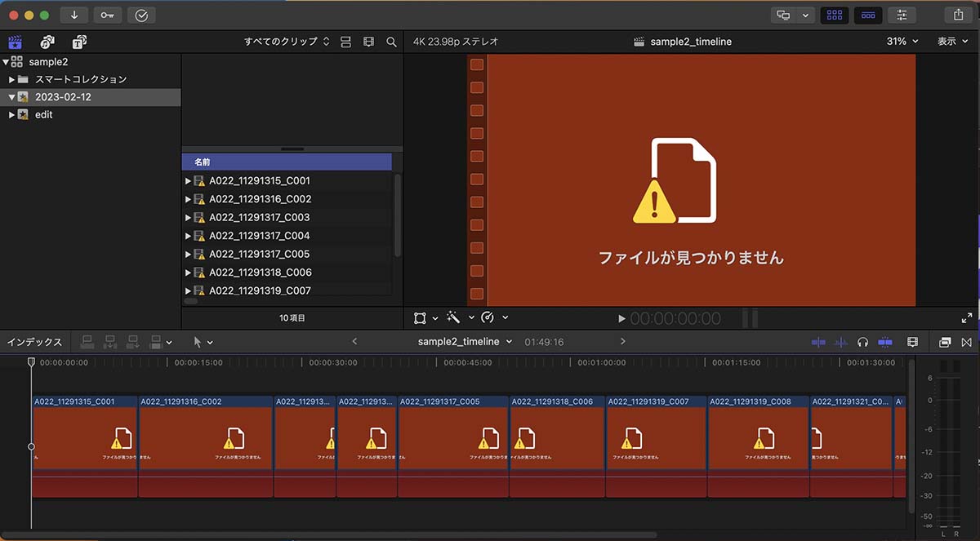Viewport: 980px width, 541px height.
Task: Open the secondary display options icon
Action: (784, 15)
